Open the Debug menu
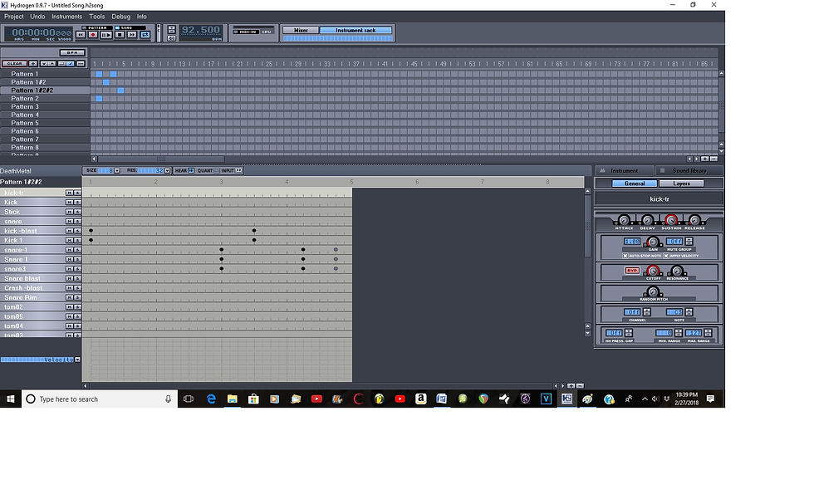 [121, 17]
